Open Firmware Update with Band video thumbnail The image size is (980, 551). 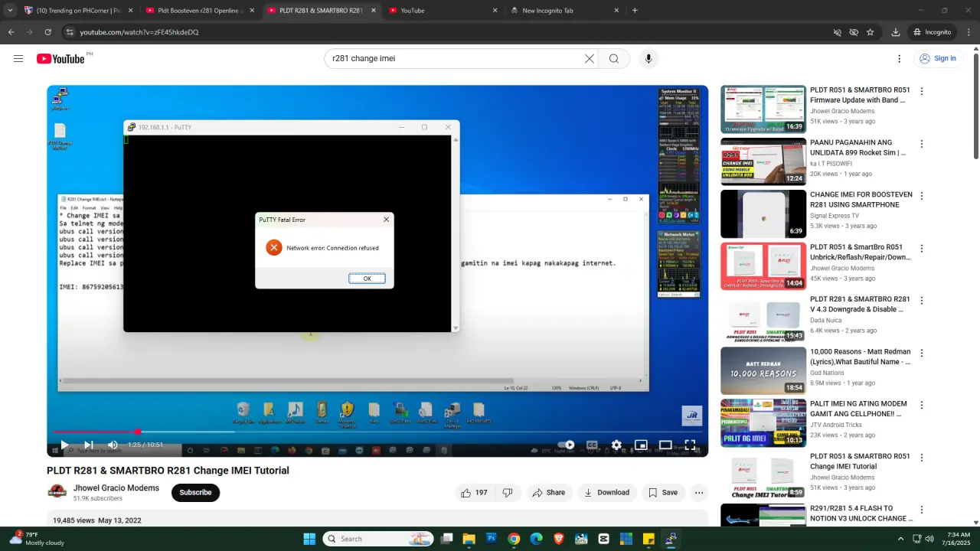click(763, 109)
